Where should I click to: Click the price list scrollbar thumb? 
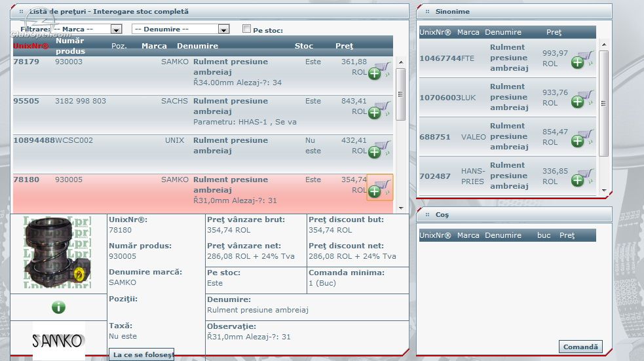point(401,94)
